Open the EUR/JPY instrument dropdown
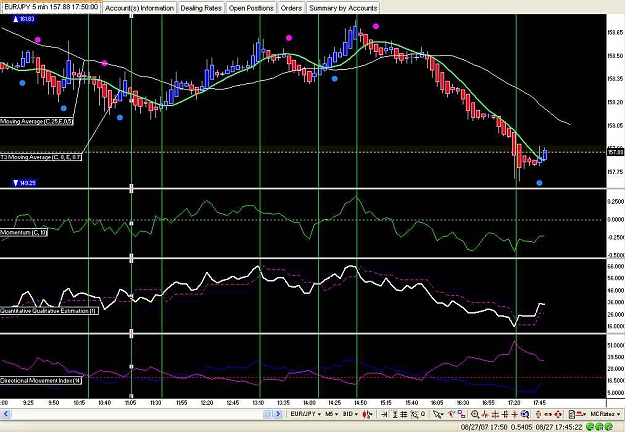Screen dimensions: 625x432 click(x=305, y=414)
